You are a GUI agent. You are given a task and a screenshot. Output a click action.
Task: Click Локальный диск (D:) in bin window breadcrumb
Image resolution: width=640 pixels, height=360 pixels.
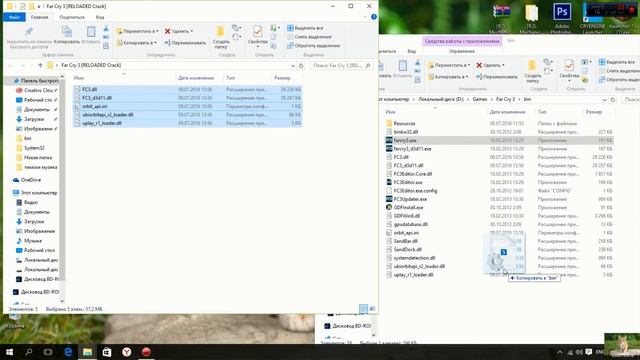point(441,99)
